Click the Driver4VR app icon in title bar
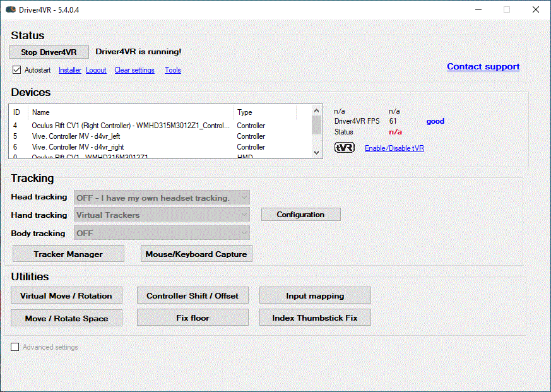Image resolution: width=551 pixels, height=392 pixels. click(x=11, y=9)
